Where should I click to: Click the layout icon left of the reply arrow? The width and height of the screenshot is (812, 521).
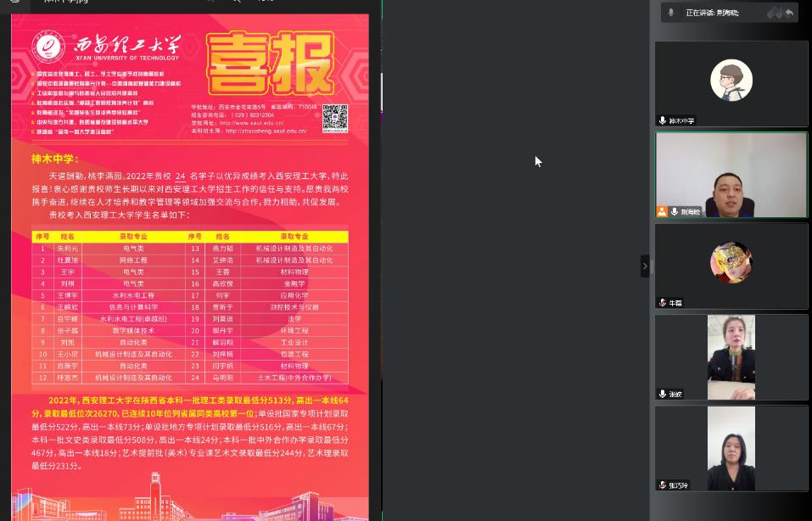point(774,13)
